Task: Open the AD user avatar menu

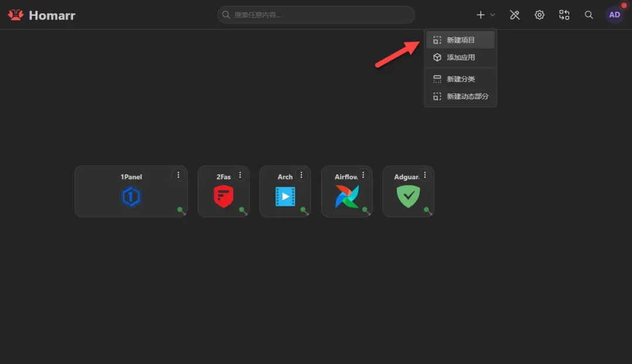Action: (x=614, y=15)
